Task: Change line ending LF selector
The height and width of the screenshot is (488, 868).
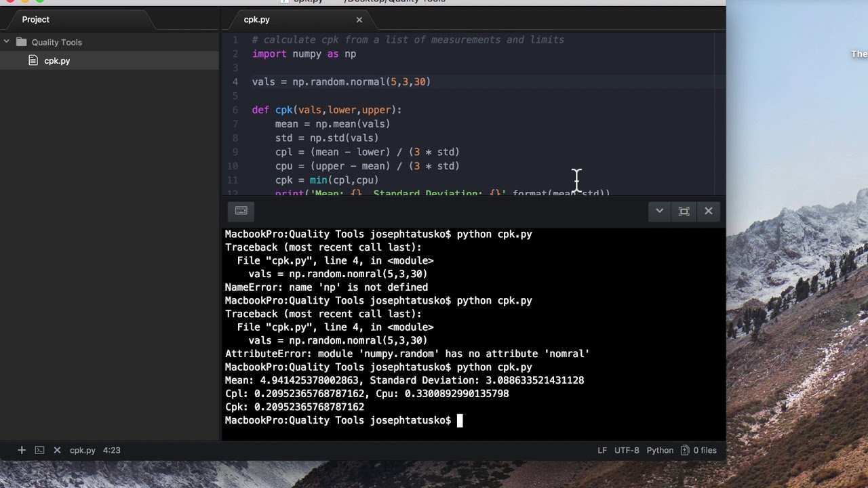Action: [602, 450]
